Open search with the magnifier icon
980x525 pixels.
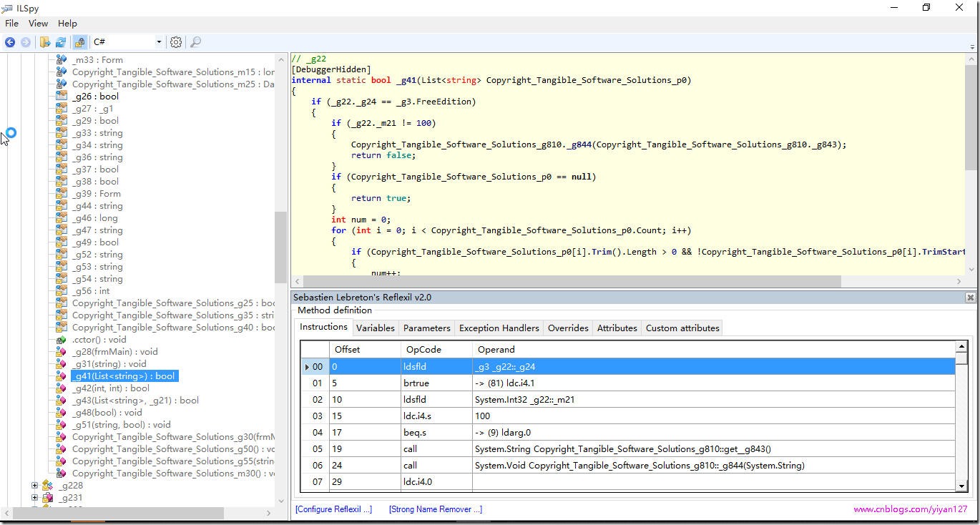tap(195, 42)
